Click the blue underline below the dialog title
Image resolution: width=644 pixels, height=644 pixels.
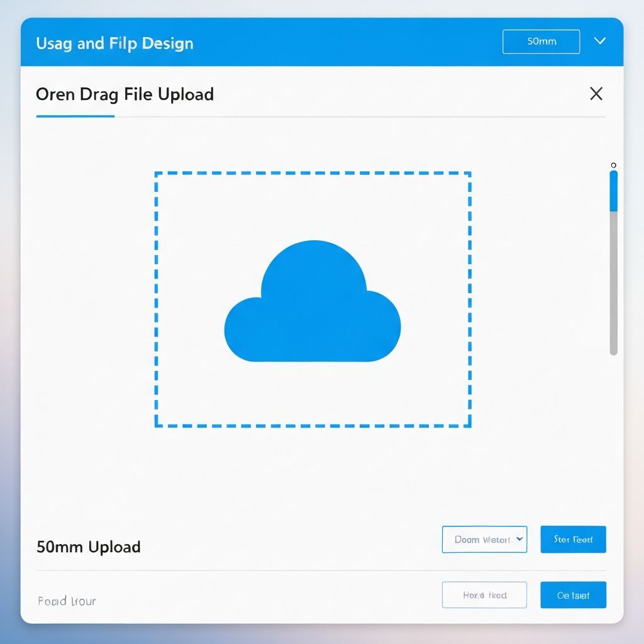[x=75, y=116]
